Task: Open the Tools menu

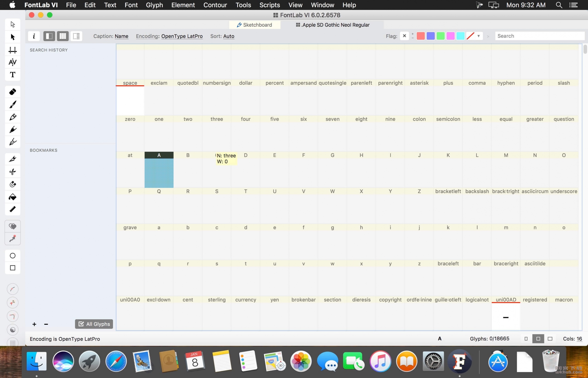Action: point(243,5)
